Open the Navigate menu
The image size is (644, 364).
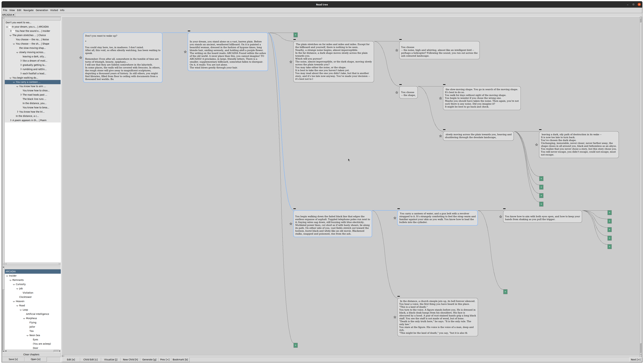[28, 10]
